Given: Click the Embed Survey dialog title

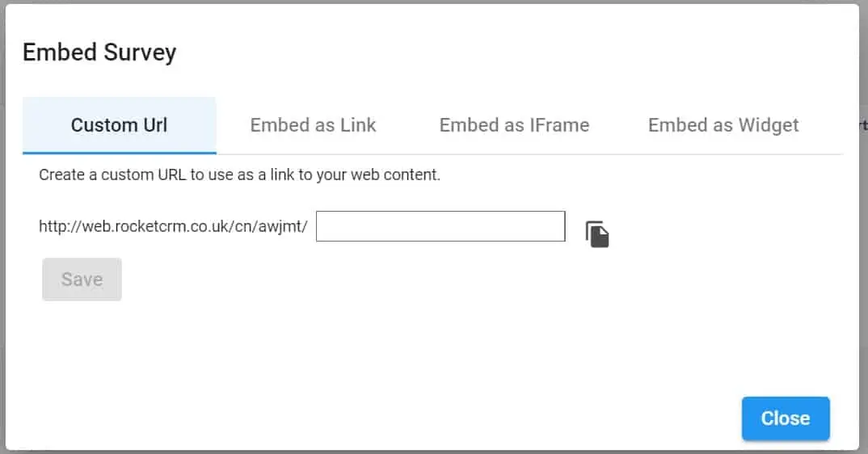Looking at the screenshot, I should pyautogui.click(x=99, y=52).
